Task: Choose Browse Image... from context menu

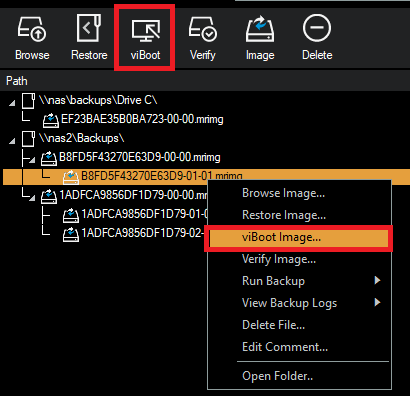Action: click(284, 193)
